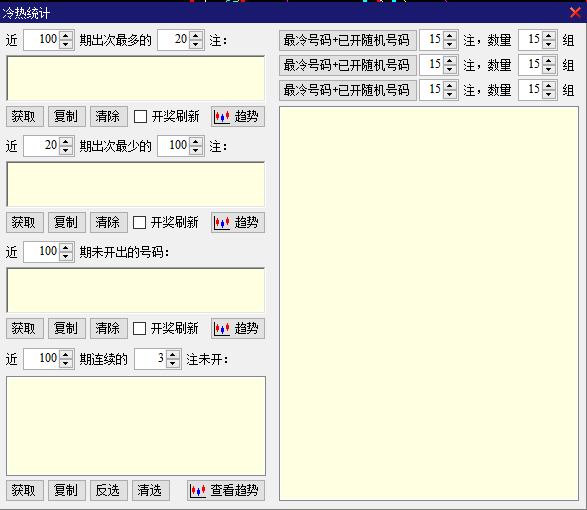Click 清选 button at the bottom
The height and width of the screenshot is (510, 587).
[x=150, y=490]
